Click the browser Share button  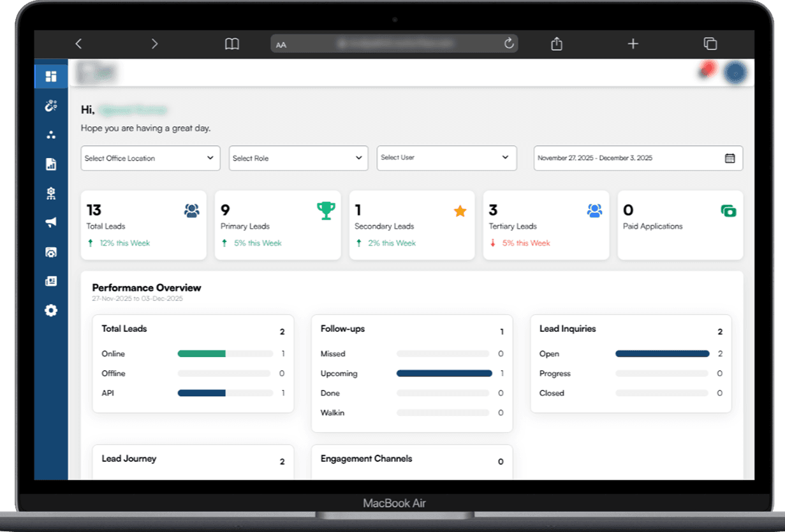(555, 43)
